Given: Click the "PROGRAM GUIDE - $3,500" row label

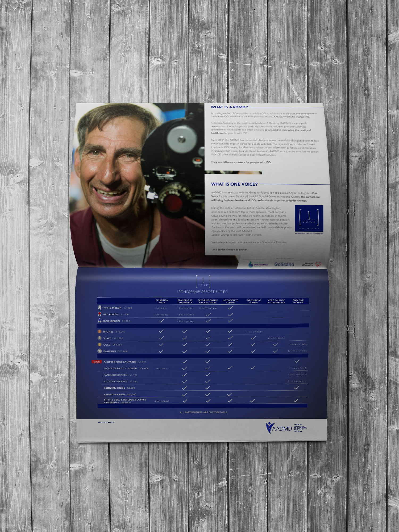Looking at the screenshot, I should click(x=119, y=388).
